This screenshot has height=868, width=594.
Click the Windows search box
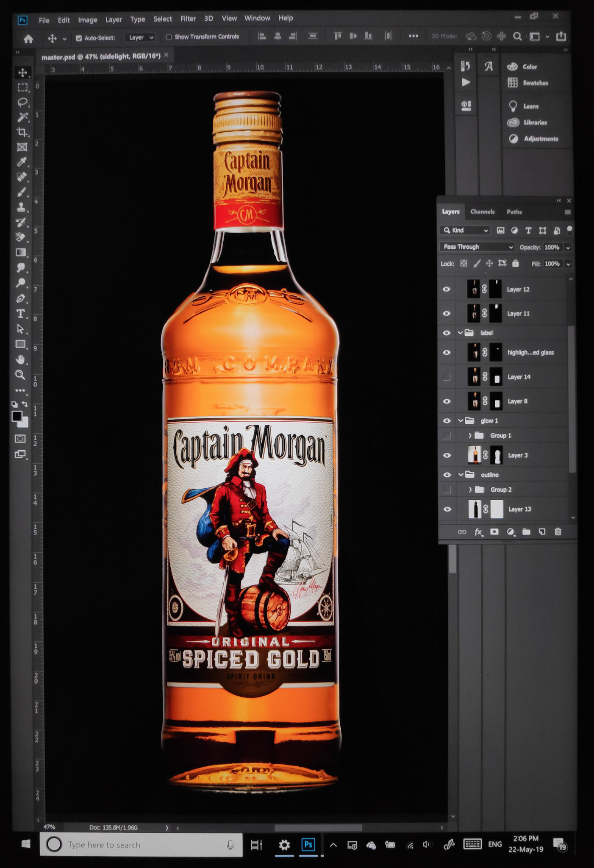(141, 845)
